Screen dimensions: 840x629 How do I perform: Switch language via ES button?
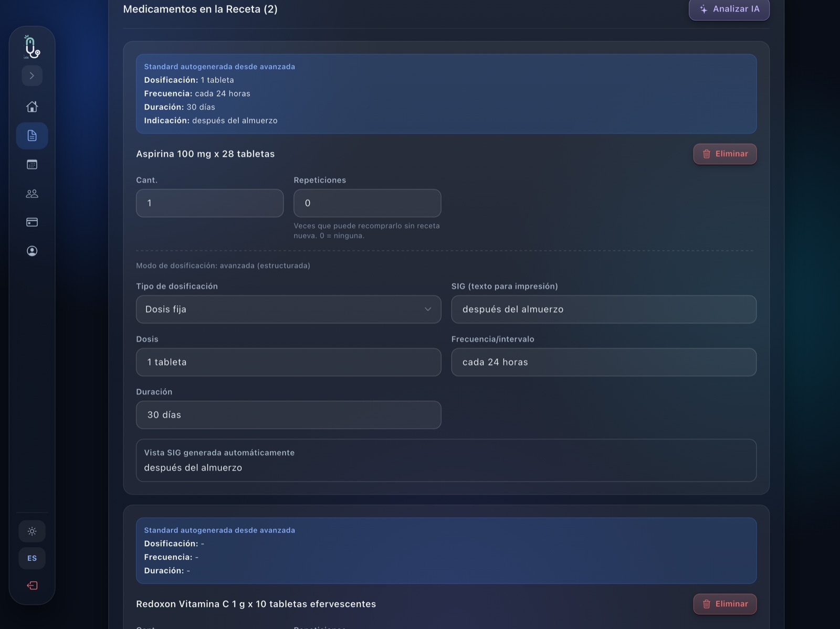point(32,558)
